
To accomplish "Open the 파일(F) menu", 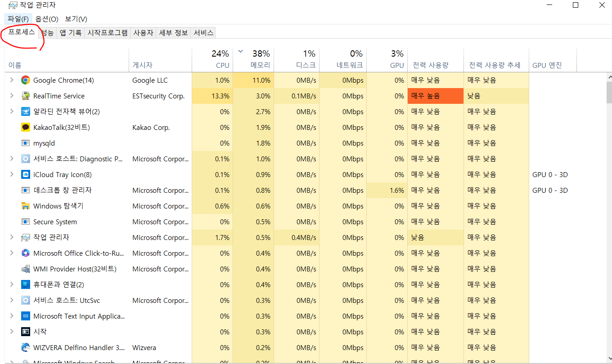I will click(18, 19).
